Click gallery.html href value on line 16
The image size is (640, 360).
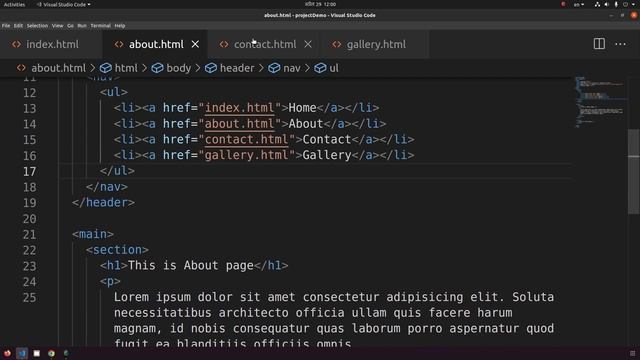pos(247,155)
